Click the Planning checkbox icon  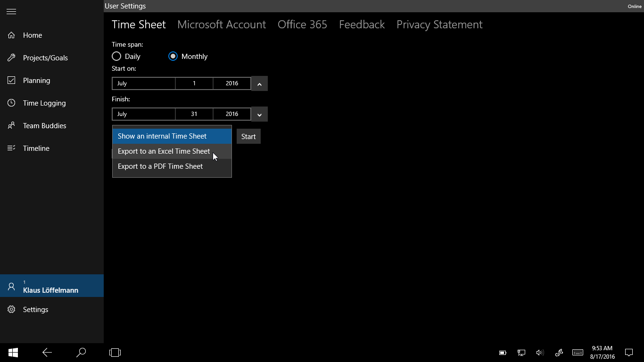point(11,81)
